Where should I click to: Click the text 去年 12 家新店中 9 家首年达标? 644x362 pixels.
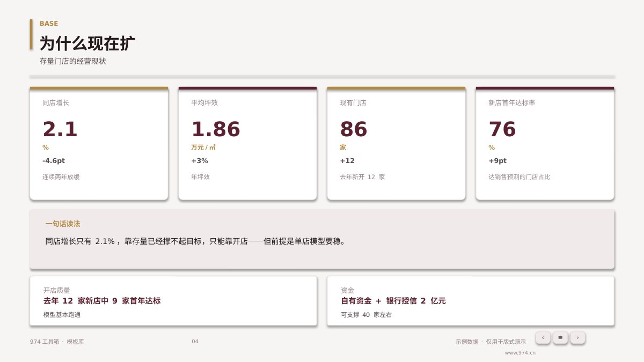tap(102, 301)
